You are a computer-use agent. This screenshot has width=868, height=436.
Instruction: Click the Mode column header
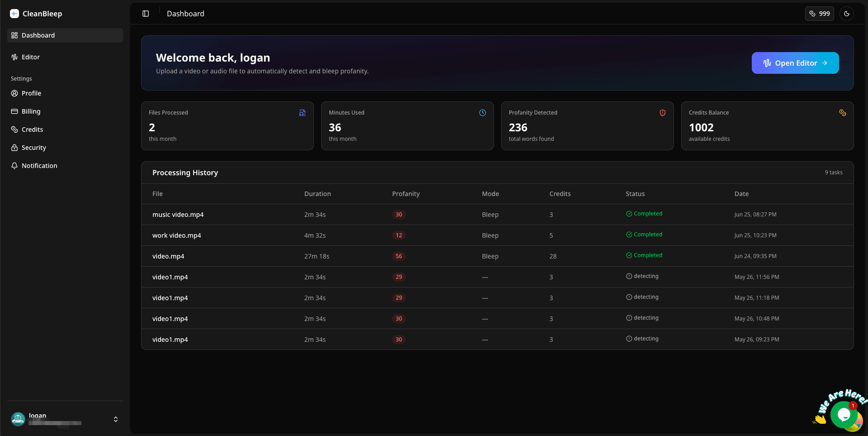[x=490, y=194]
